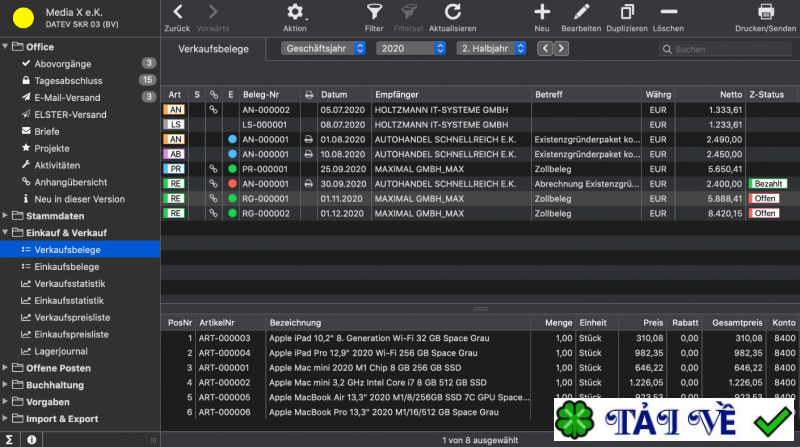This screenshot has height=447, width=800.
Task: Open the Drucken/Senden printer icon
Action: point(766,12)
